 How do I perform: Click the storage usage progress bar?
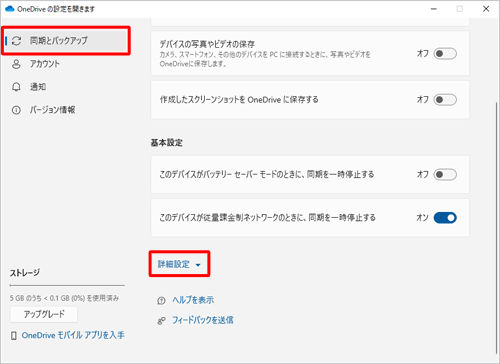click(x=67, y=286)
